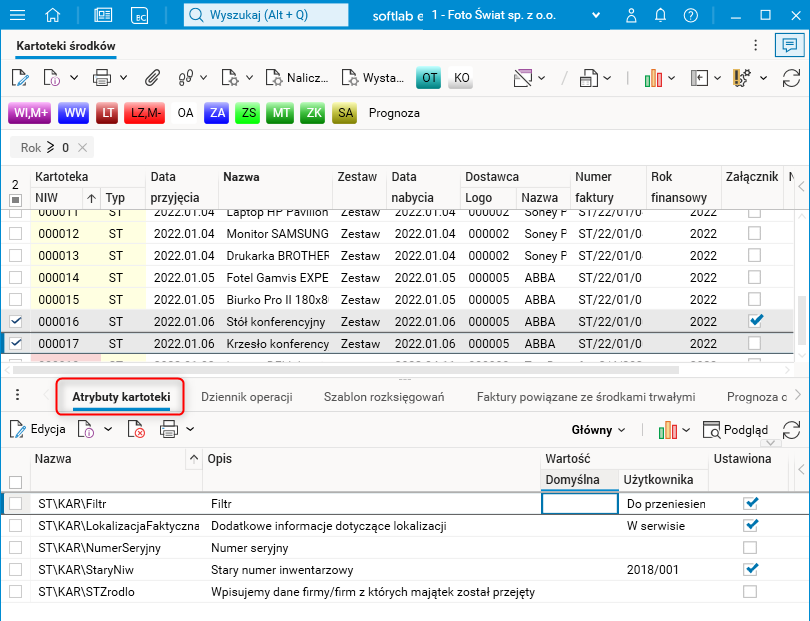This screenshot has width=810, height=621.
Task: Click the user account icon
Action: pyautogui.click(x=630, y=15)
